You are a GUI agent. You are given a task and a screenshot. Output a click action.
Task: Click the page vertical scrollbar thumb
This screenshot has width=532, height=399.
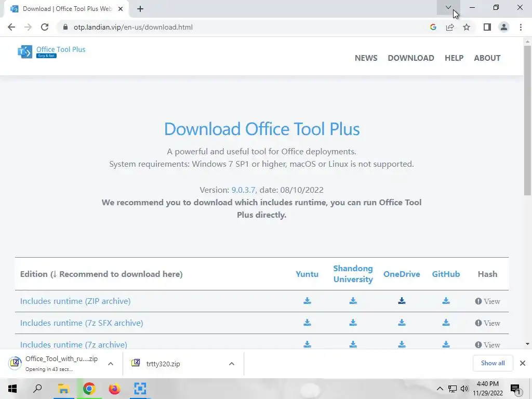527,121
